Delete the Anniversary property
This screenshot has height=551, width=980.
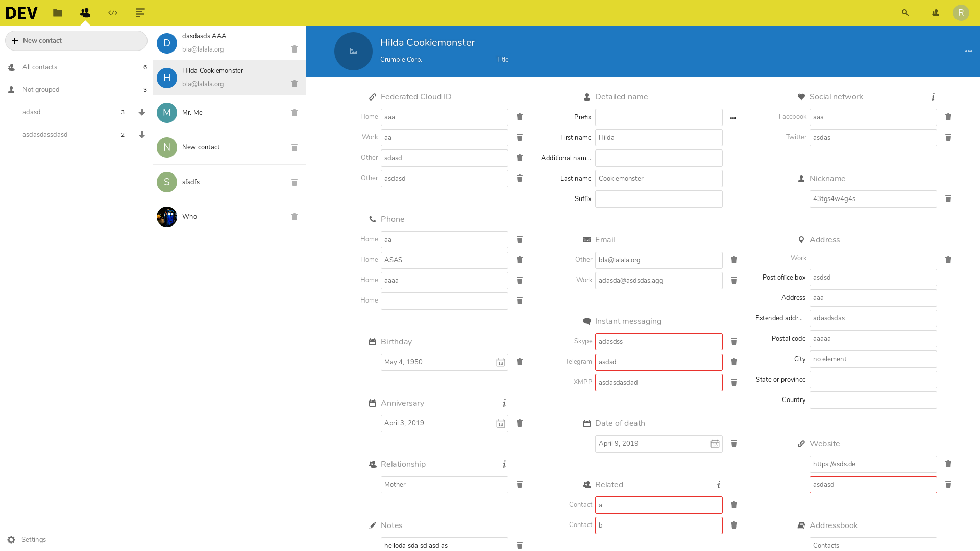pos(520,423)
